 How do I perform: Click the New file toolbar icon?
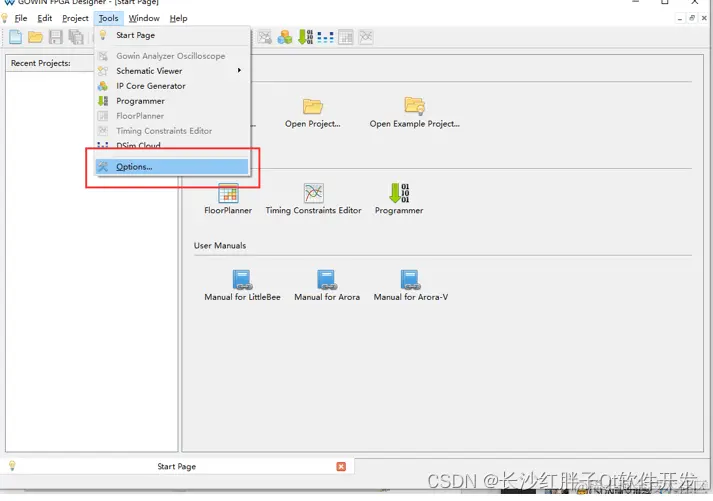(x=15, y=37)
